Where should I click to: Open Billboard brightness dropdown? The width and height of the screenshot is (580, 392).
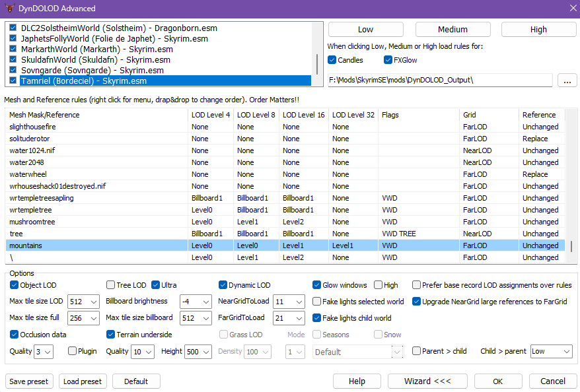tap(196, 302)
